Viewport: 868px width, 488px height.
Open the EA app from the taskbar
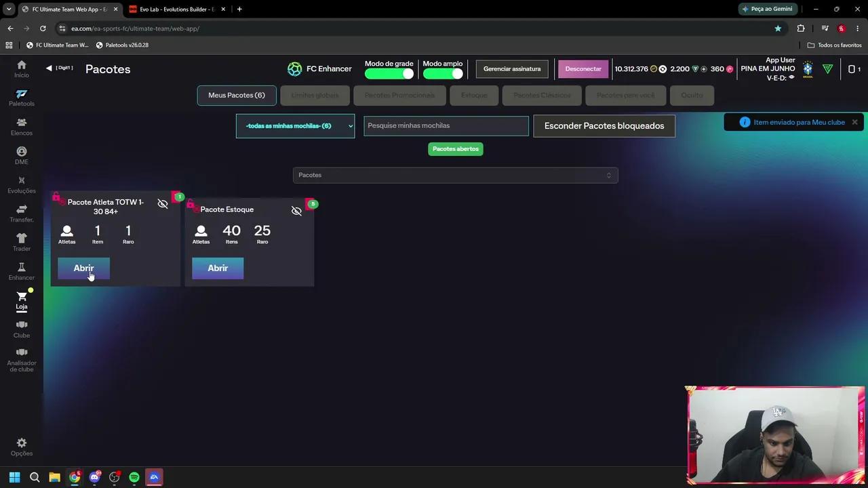[154, 477]
